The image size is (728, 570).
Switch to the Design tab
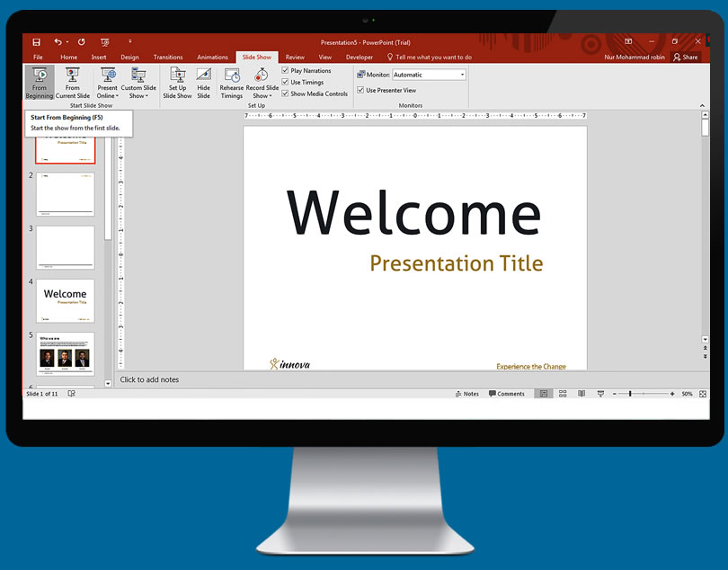[130, 58]
